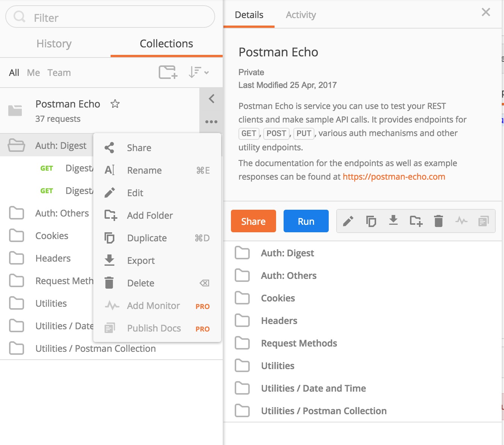Click the monitor pulse icon in details toolbar
Screen dimensions: 504x445
(461, 221)
